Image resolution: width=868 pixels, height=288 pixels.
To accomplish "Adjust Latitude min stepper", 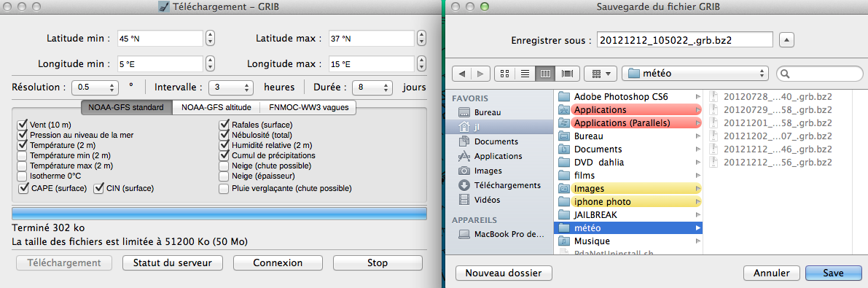I will click(211, 39).
